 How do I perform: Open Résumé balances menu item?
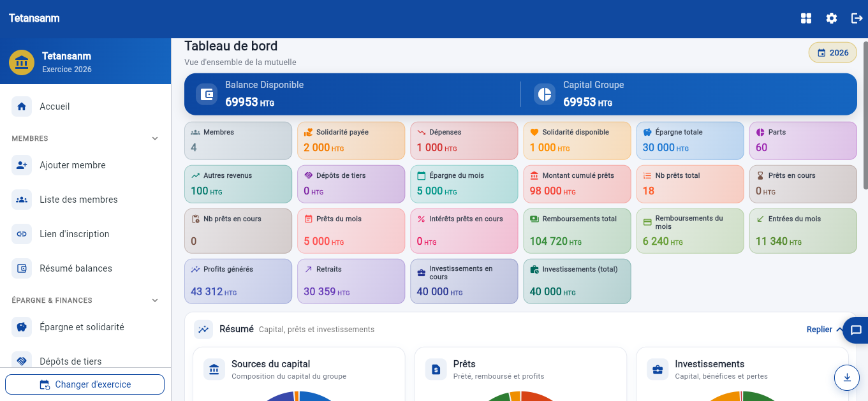85,268
